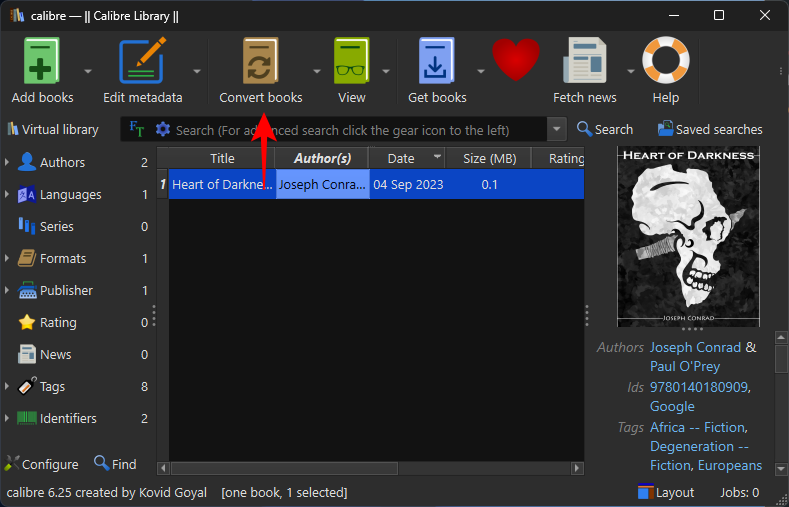Click the Series category icon
Image resolution: width=789 pixels, height=507 pixels.
pyautogui.click(x=27, y=226)
